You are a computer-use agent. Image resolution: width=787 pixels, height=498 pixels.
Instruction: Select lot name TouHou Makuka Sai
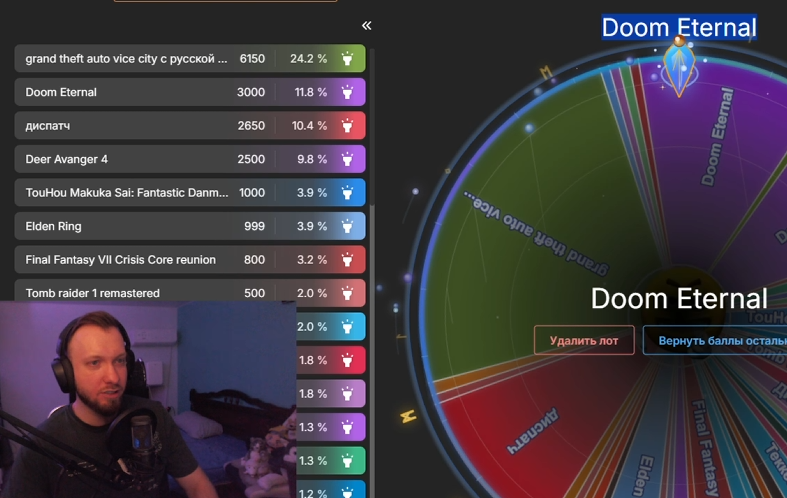127,193
